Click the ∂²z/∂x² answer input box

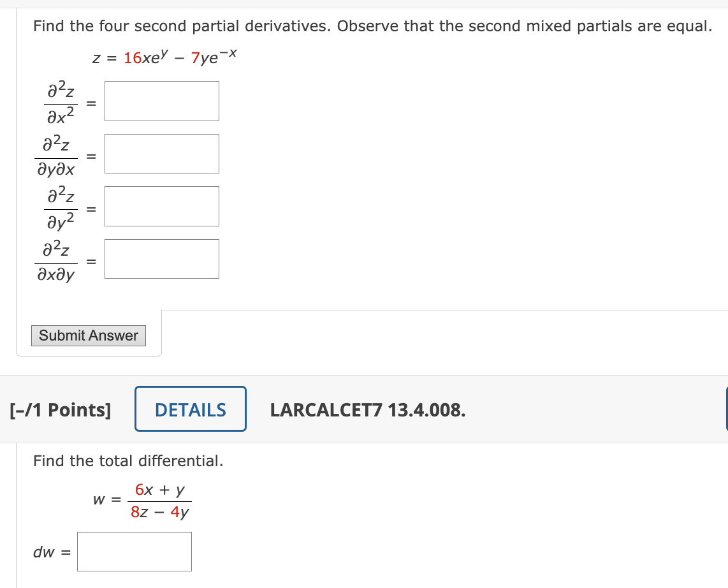coord(161,101)
